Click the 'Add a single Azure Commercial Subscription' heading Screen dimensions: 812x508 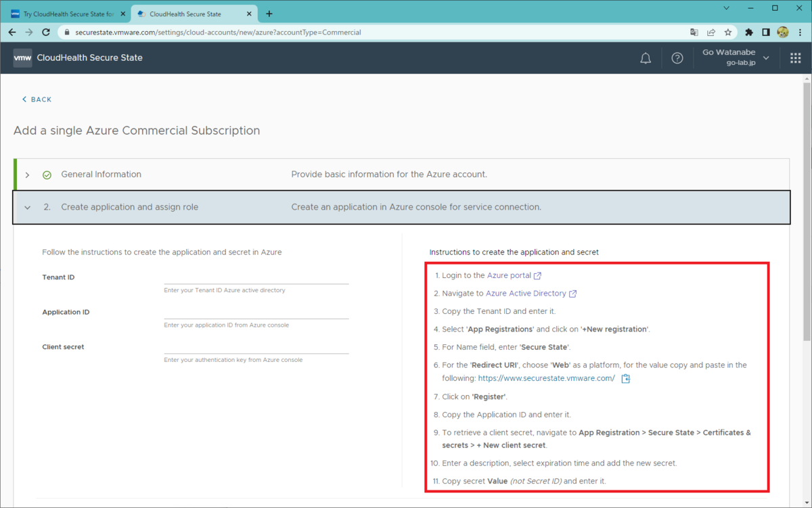click(137, 131)
